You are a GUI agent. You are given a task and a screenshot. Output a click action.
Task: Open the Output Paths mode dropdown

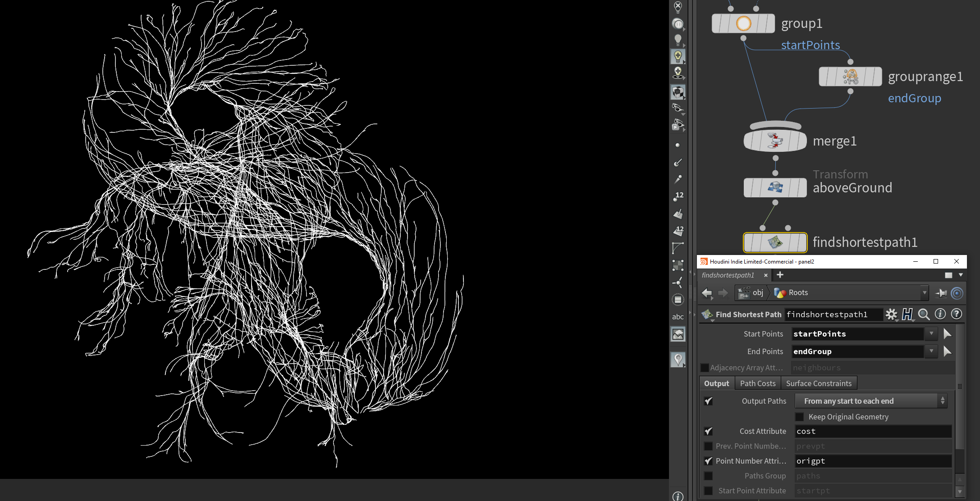coord(871,401)
